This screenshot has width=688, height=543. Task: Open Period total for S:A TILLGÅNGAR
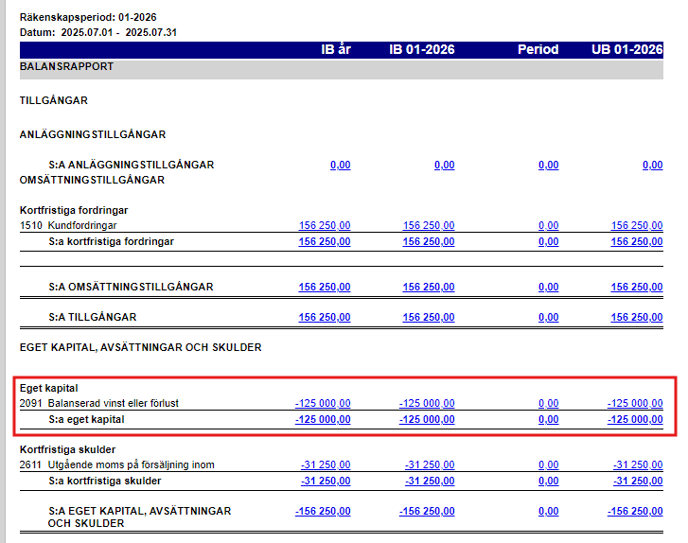[x=548, y=317]
